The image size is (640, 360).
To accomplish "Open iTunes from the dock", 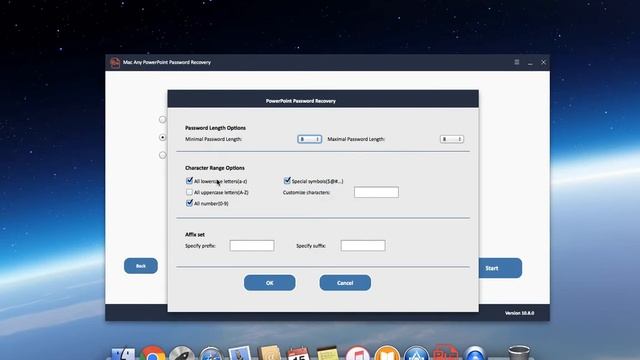I will tap(357, 353).
